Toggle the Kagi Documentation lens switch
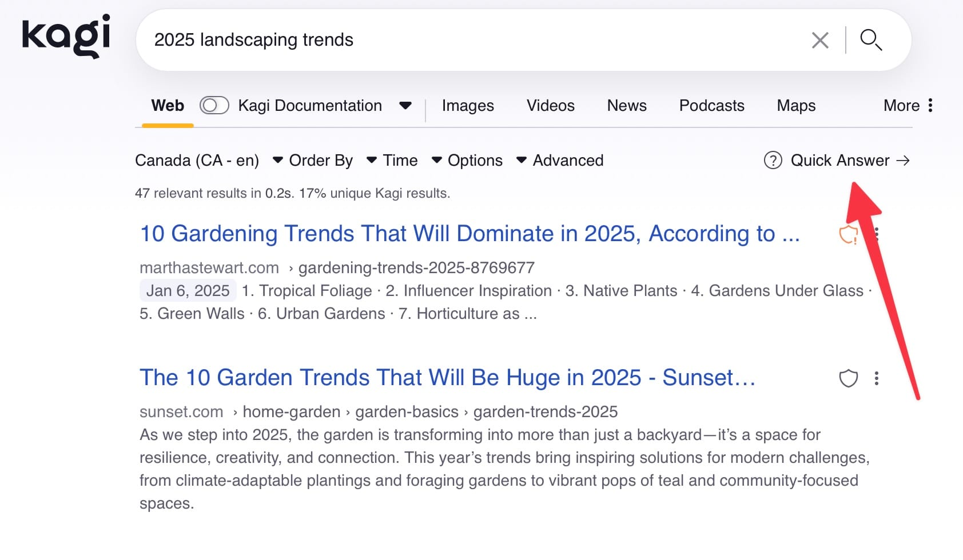963x560 pixels. (214, 105)
